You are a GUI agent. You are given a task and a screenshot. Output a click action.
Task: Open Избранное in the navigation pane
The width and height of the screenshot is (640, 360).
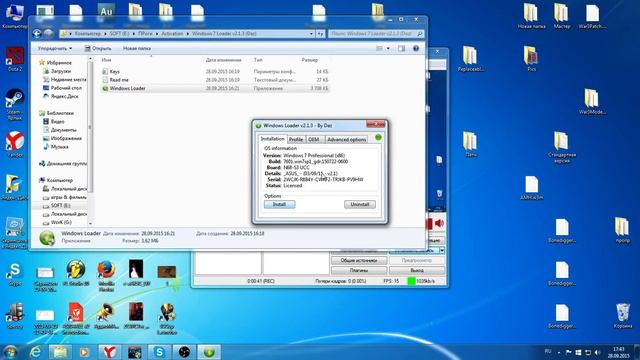[x=56, y=62]
